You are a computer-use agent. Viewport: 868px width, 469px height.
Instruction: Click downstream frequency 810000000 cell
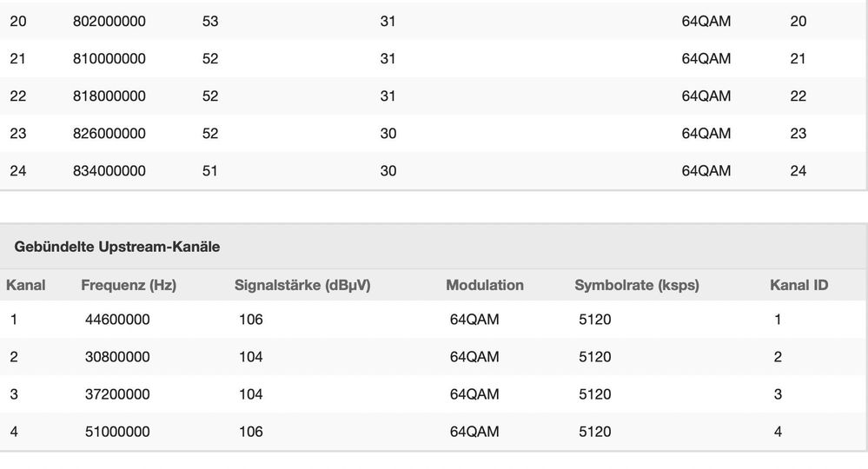coord(109,59)
